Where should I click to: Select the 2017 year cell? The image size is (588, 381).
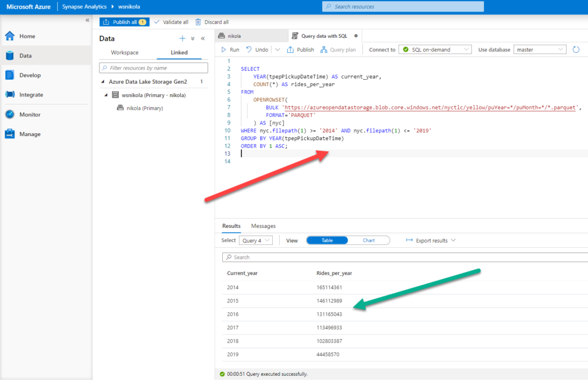pyautogui.click(x=233, y=328)
